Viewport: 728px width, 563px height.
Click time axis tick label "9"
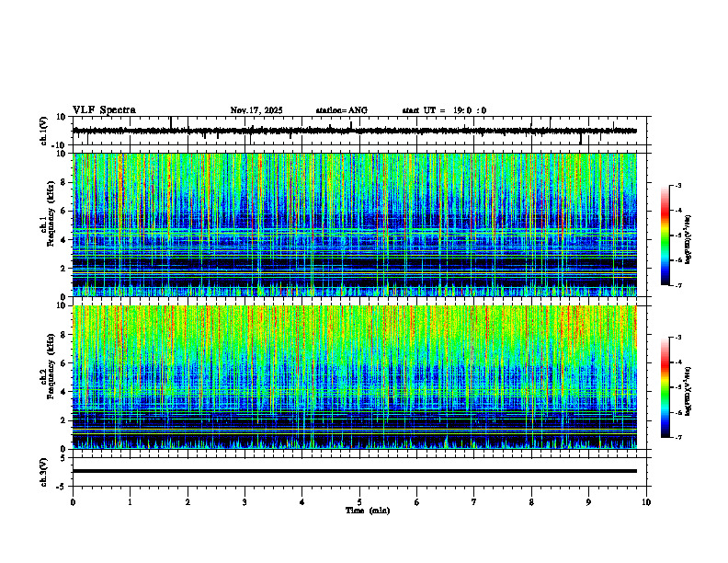[588, 502]
